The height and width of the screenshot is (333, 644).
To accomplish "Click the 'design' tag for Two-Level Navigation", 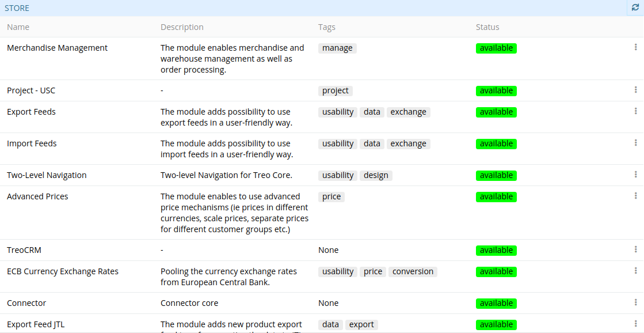I will click(376, 176).
